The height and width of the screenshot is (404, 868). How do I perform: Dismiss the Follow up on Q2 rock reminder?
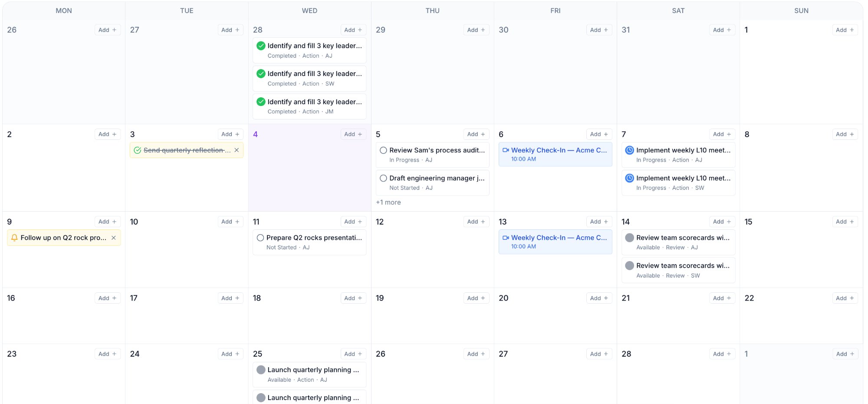[x=113, y=238]
